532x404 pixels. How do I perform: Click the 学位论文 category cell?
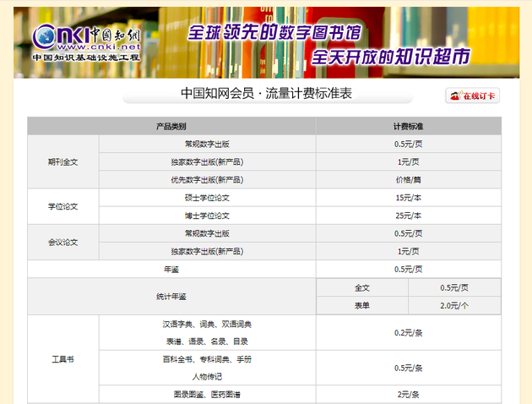pos(63,206)
